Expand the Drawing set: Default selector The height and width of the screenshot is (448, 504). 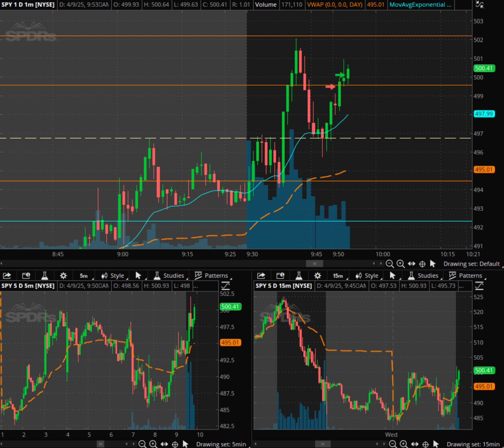pos(471,264)
